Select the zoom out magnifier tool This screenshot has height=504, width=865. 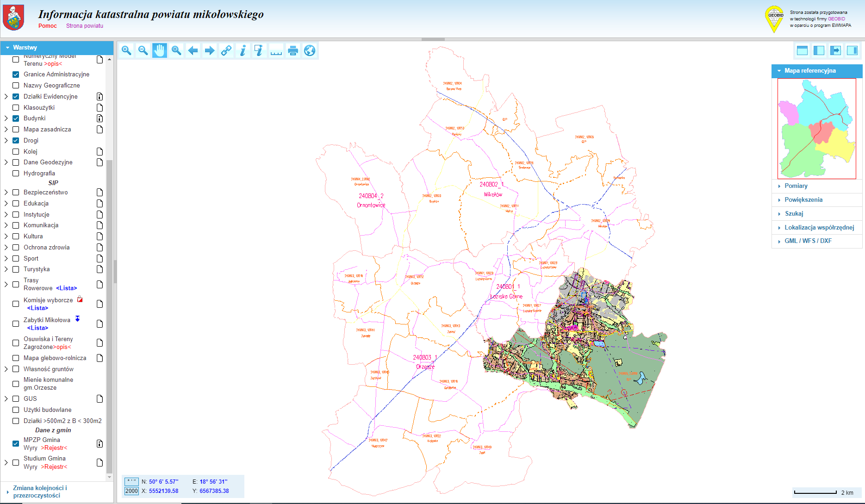pyautogui.click(x=143, y=50)
